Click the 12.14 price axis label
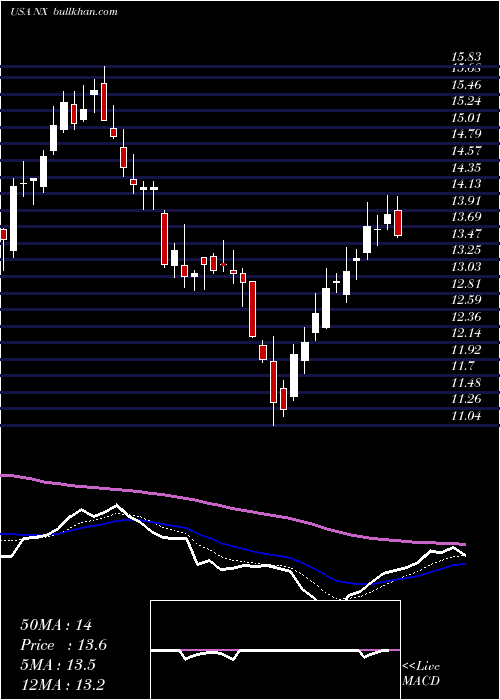This screenshot has width=500, height=700. click(x=466, y=333)
